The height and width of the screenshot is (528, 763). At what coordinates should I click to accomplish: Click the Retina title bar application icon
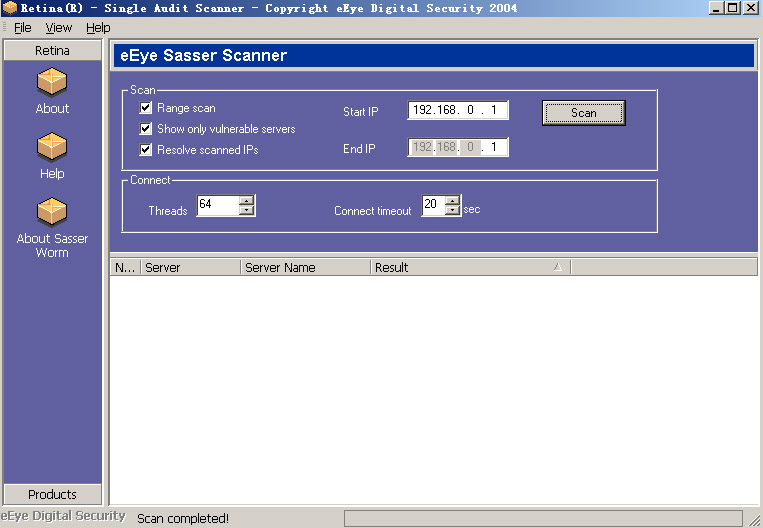(x=9, y=8)
